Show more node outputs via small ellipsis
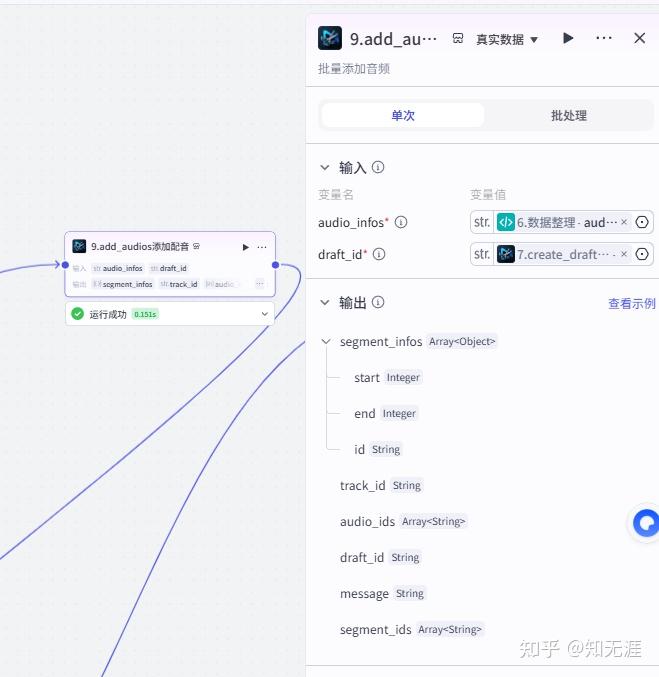This screenshot has height=677, width=659. tap(260, 284)
